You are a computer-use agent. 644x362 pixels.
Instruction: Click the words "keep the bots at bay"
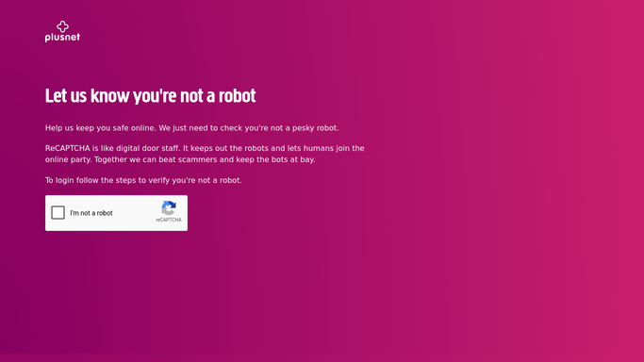(x=275, y=159)
